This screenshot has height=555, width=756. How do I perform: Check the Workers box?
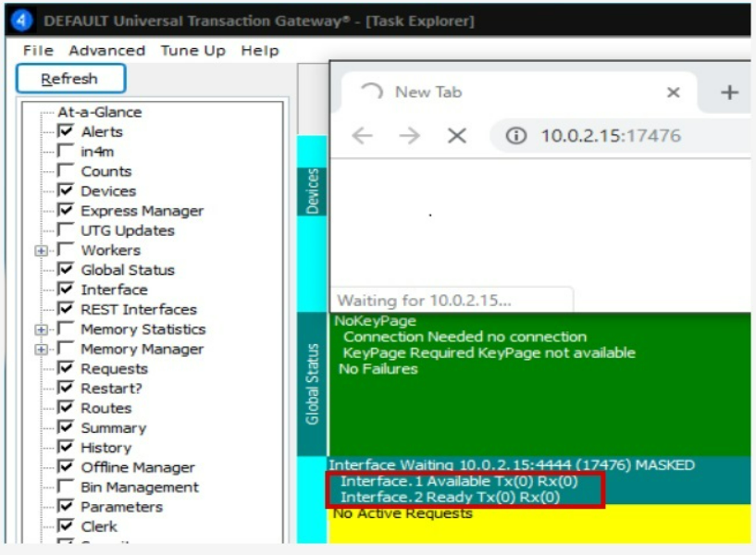(65, 250)
